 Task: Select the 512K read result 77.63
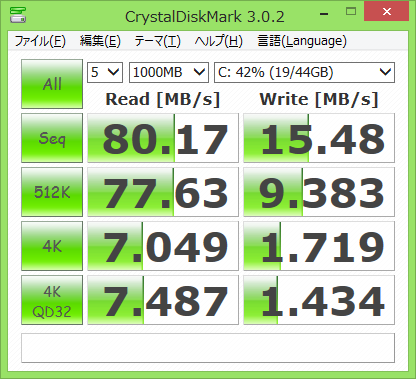(163, 192)
